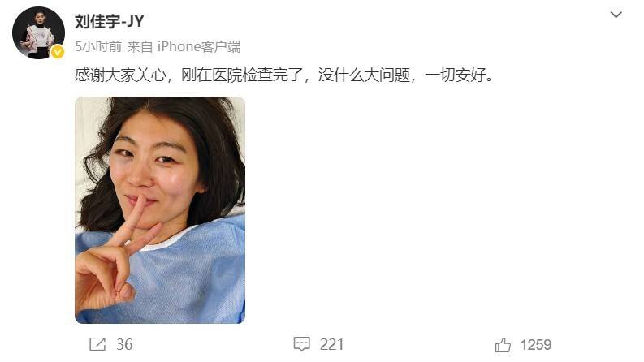
Task: Click the closing phrase 一切安好
Action: [455, 75]
